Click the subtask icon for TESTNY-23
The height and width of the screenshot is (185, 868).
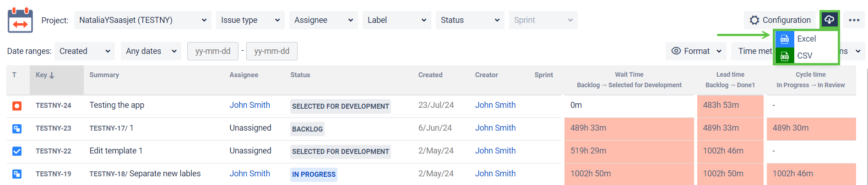click(x=17, y=129)
